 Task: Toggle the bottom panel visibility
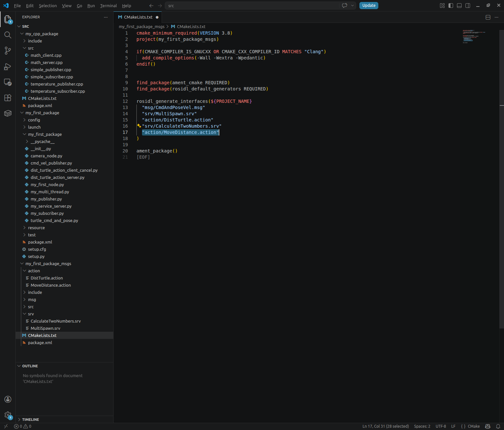click(x=459, y=6)
